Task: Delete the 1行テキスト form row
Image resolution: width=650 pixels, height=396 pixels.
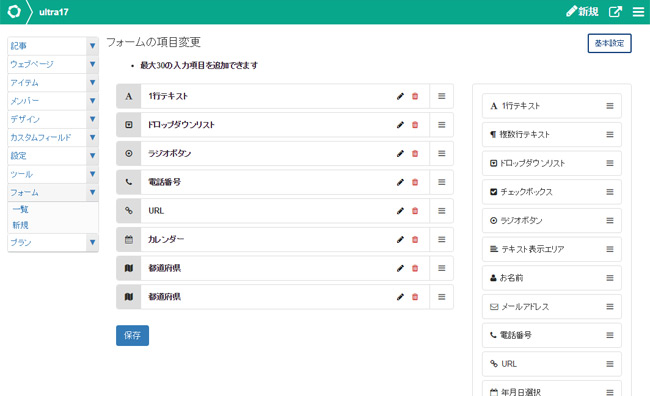Action: coord(415,96)
